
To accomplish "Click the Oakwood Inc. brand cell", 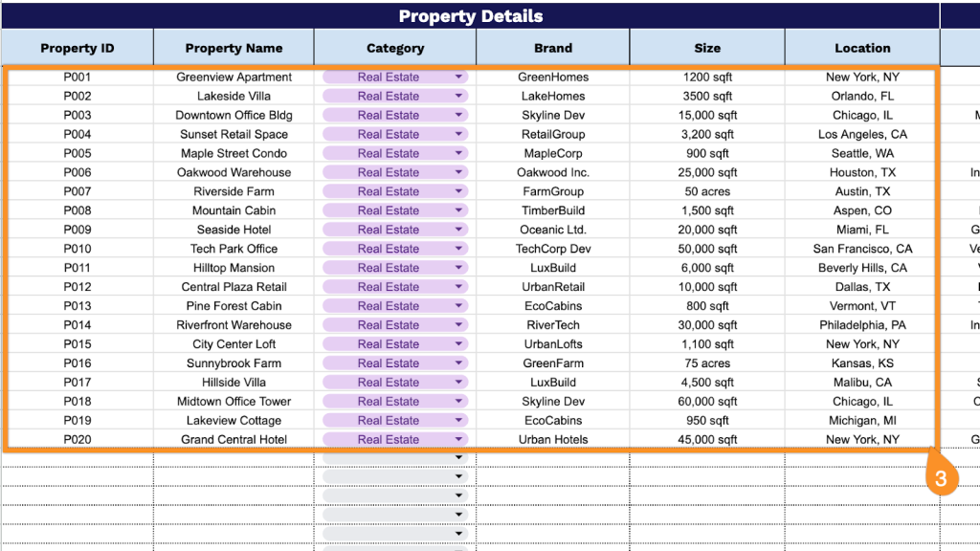I will pos(553,172).
